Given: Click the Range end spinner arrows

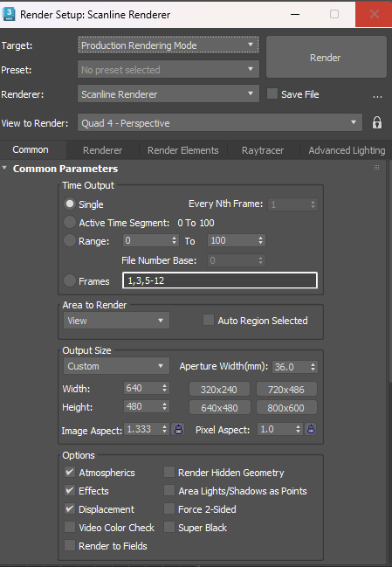Looking at the screenshot, I should [x=260, y=240].
